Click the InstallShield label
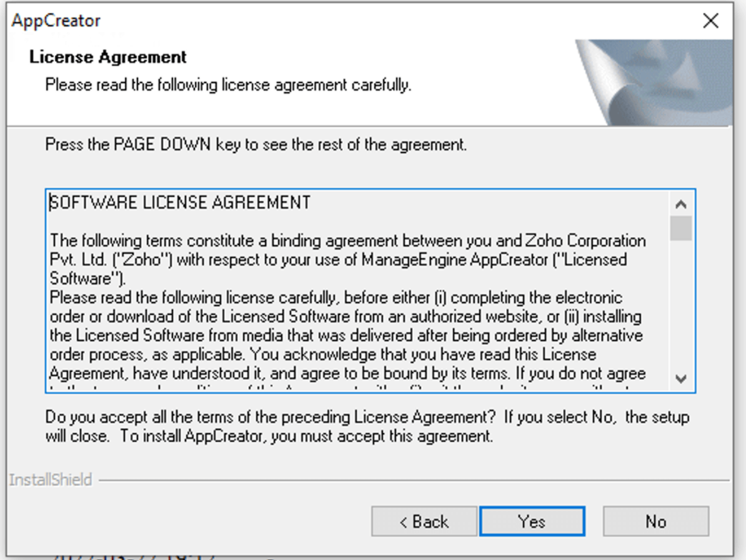746x560 pixels. pos(51,480)
